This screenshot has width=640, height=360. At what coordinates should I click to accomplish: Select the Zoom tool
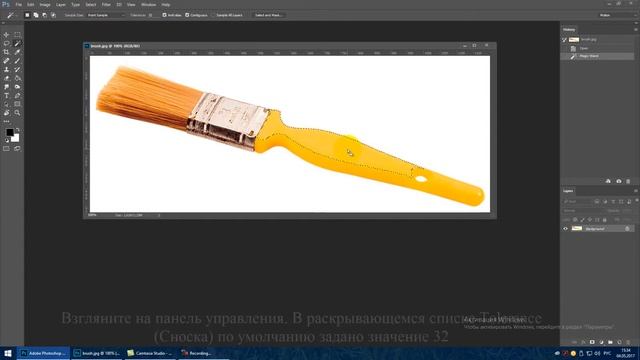tap(17, 113)
